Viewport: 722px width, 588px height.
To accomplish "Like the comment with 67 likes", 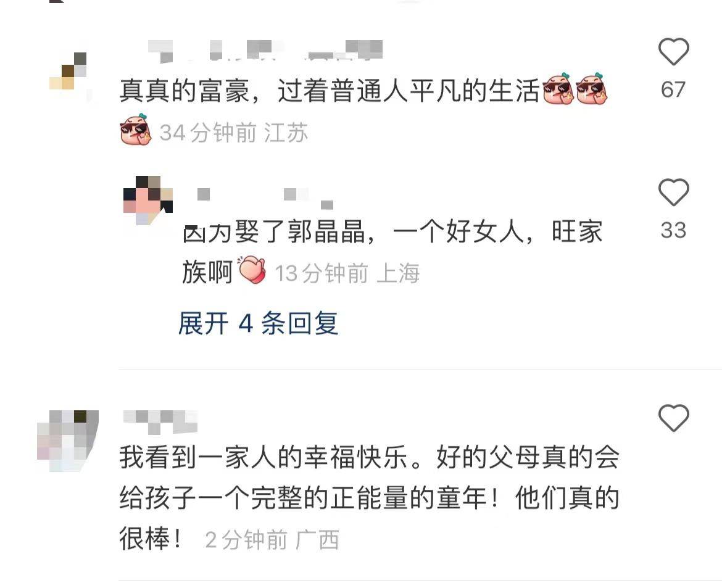I will 674,52.
